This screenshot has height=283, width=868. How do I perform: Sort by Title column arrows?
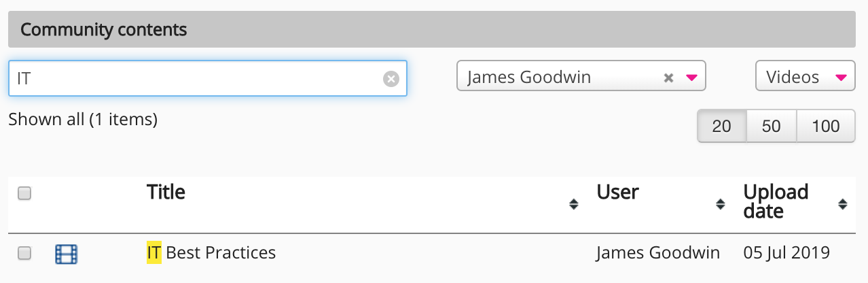(574, 204)
